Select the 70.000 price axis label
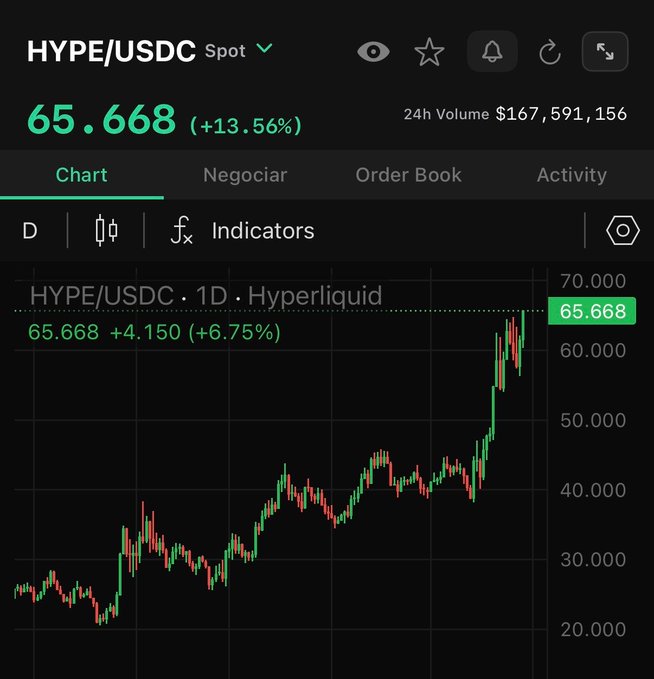The width and height of the screenshot is (654, 679). tap(593, 281)
